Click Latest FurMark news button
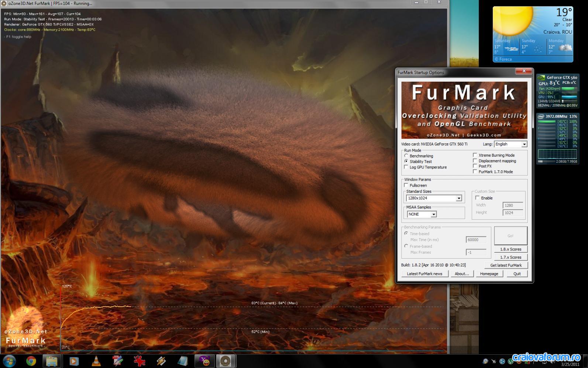Image resolution: width=588 pixels, height=368 pixels. 424,274
